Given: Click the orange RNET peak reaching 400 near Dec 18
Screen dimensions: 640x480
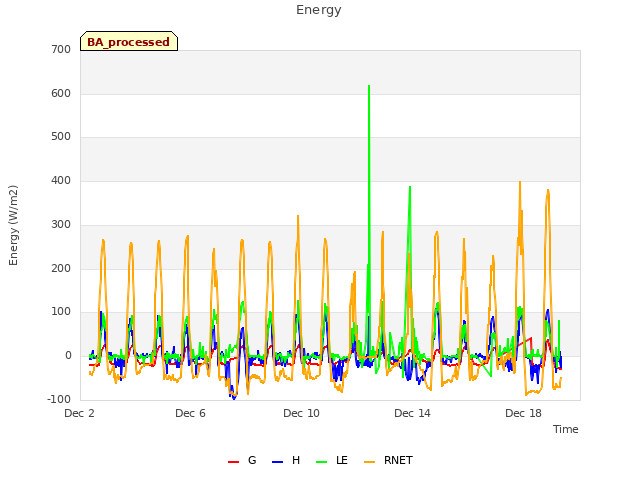Looking at the screenshot, I should click(520, 182).
